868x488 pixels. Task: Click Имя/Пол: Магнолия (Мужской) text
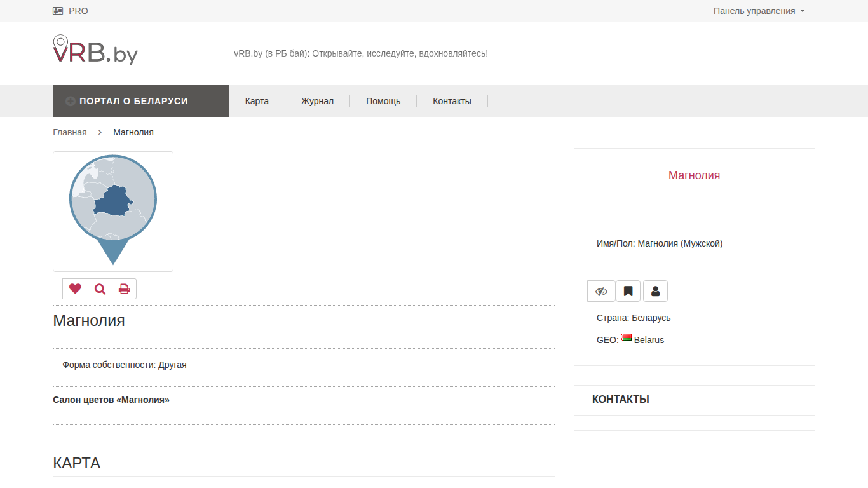pyautogui.click(x=660, y=243)
